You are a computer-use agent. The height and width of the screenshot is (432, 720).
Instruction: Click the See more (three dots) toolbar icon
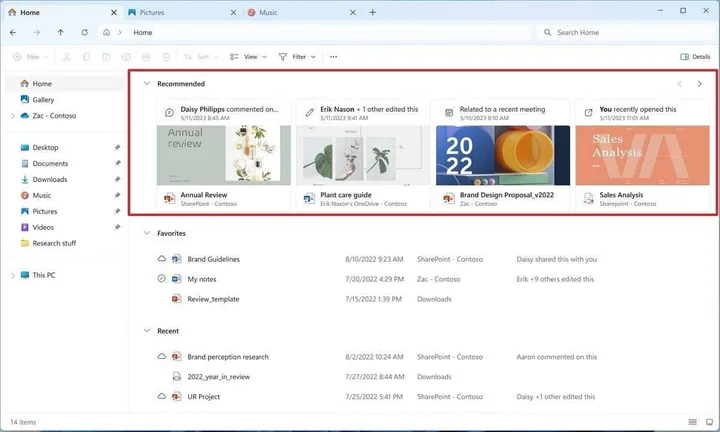point(333,57)
